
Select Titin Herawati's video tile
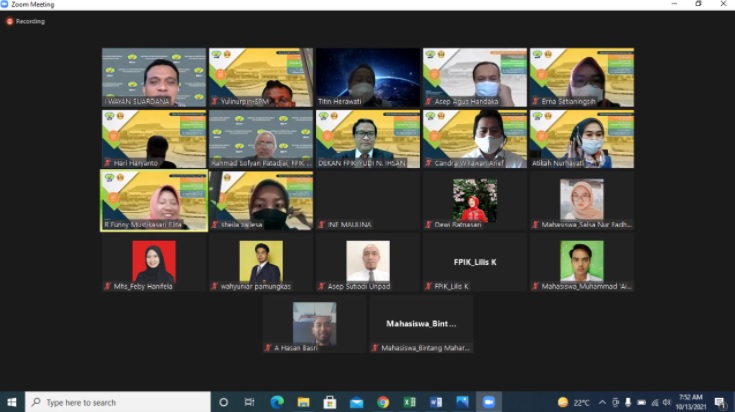pyautogui.click(x=368, y=77)
